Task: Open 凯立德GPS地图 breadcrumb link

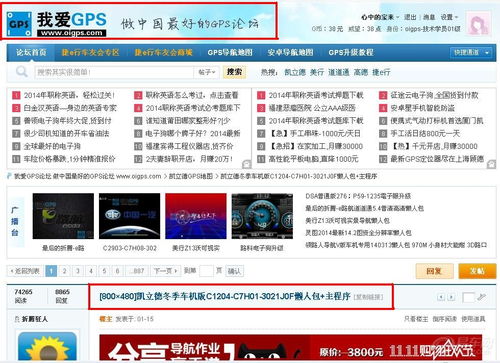Action: coord(191,176)
